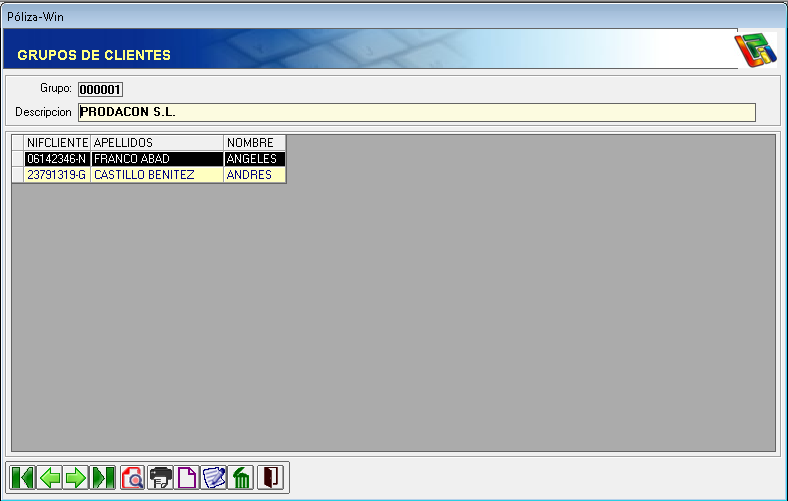Open the search record magnifier icon
788x501 pixels.
[x=133, y=477]
